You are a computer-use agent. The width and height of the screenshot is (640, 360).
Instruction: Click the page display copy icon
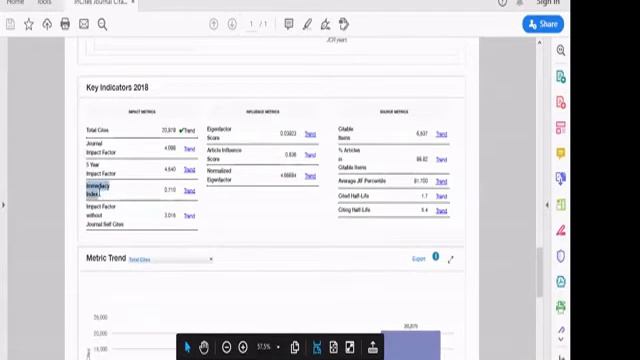[x=295, y=347]
